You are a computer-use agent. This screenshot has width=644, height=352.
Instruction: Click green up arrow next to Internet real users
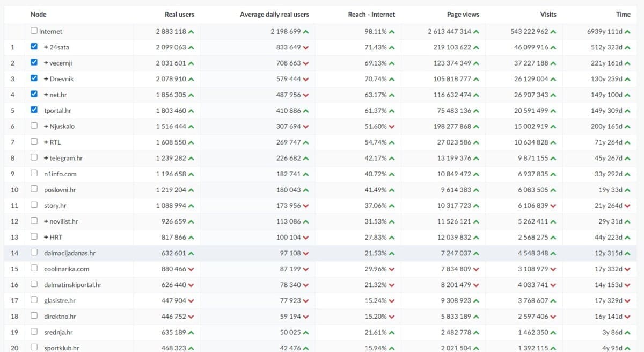pyautogui.click(x=192, y=32)
